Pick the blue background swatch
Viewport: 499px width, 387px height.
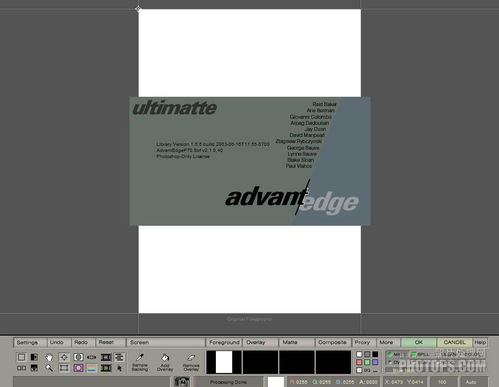[375, 362]
